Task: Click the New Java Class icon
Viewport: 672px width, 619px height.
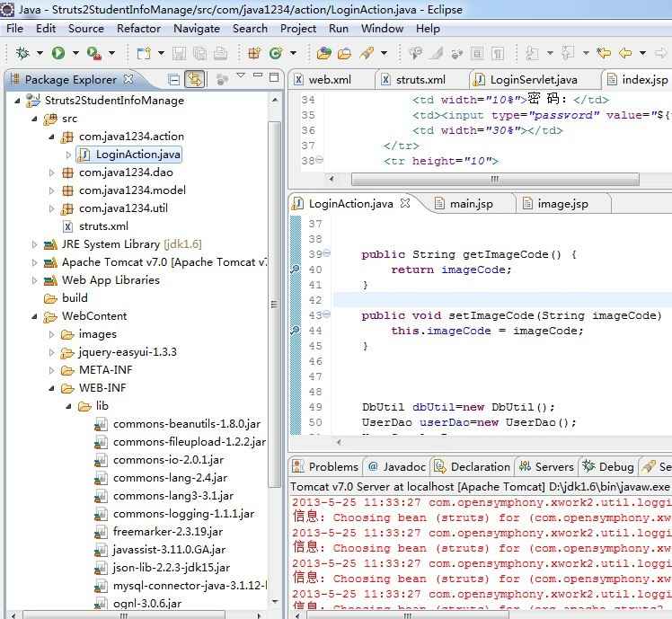Action: pos(276,54)
